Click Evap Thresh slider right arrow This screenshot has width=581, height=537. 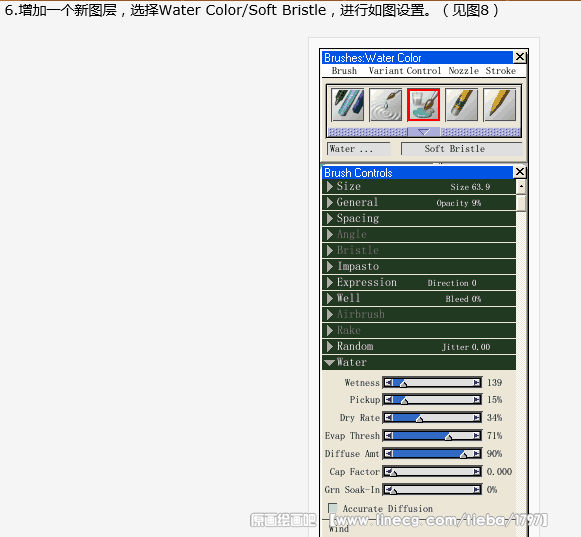[477, 435]
